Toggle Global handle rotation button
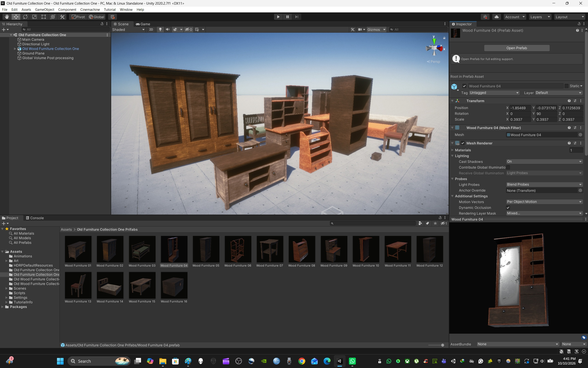 pos(96,17)
